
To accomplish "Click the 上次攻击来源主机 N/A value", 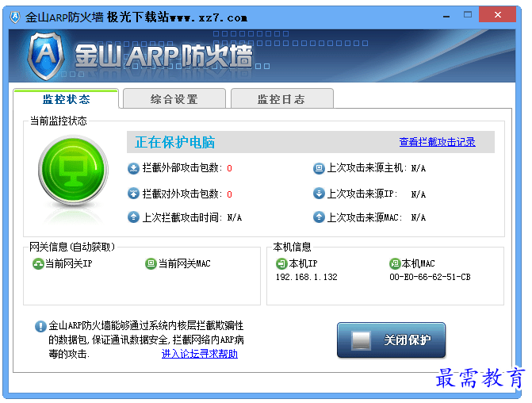I will click(x=419, y=168).
